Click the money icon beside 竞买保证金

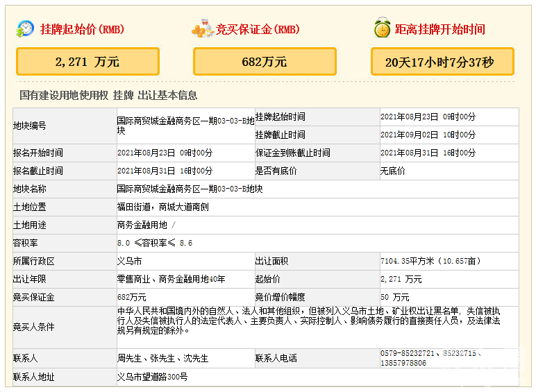(202, 29)
